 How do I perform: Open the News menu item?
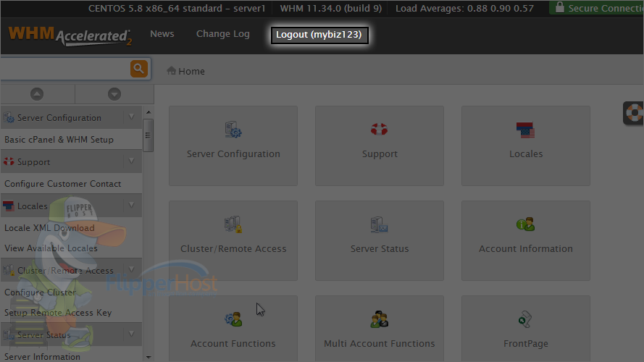pos(162,33)
